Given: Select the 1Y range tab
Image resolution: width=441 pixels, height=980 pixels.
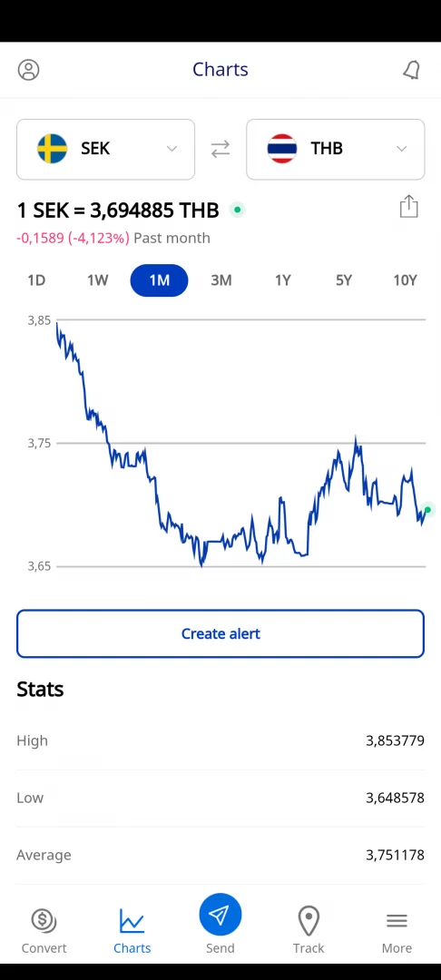Looking at the screenshot, I should click(x=283, y=280).
